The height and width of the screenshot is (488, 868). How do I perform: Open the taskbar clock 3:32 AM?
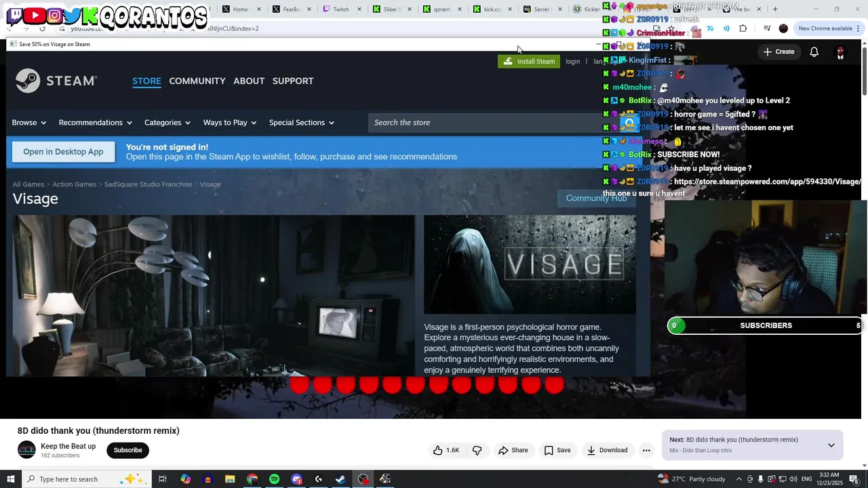pyautogui.click(x=830, y=479)
